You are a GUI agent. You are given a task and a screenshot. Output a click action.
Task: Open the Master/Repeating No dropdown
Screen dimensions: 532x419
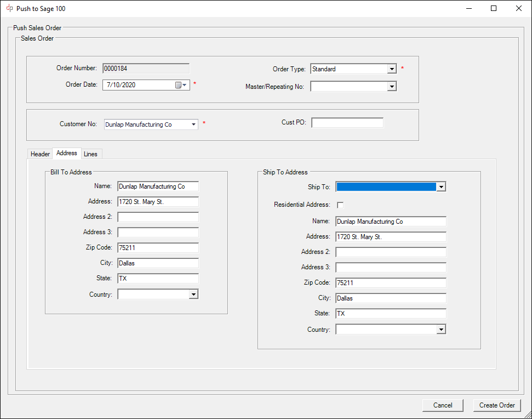[392, 87]
